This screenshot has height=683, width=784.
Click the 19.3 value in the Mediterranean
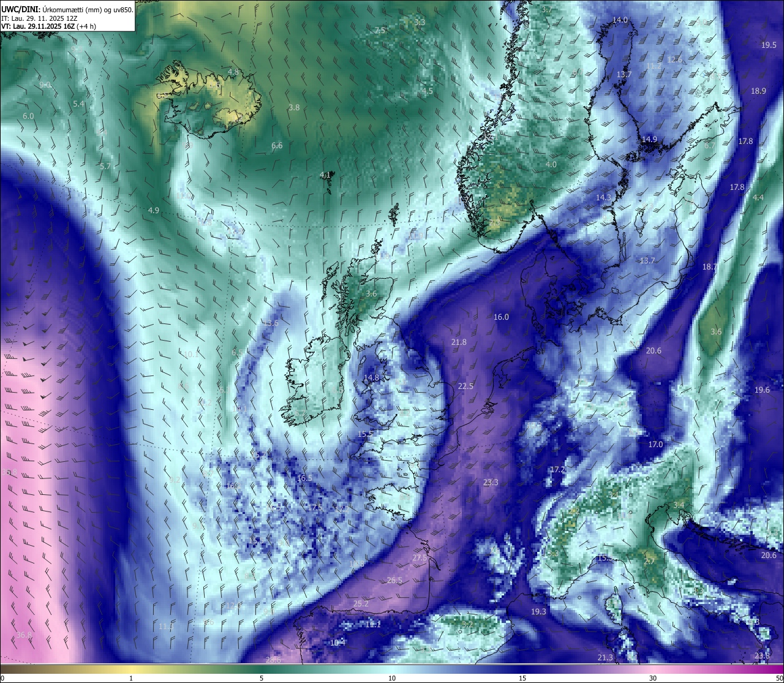point(538,611)
